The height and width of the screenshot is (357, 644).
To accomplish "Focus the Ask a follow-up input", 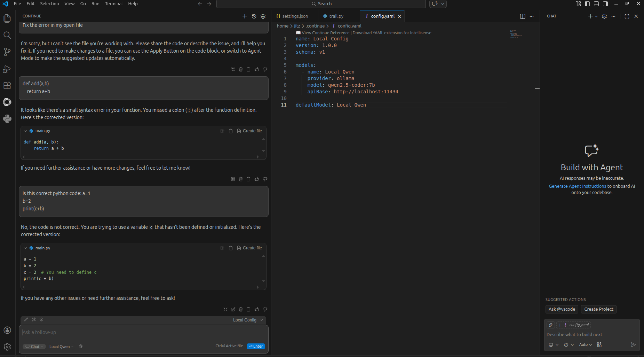I will tap(143, 333).
